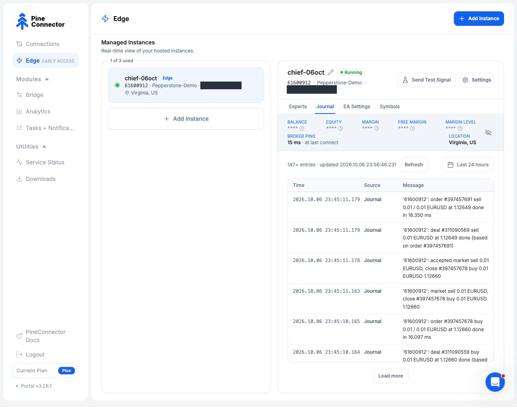Click the Pine Connector logo

click(40, 21)
